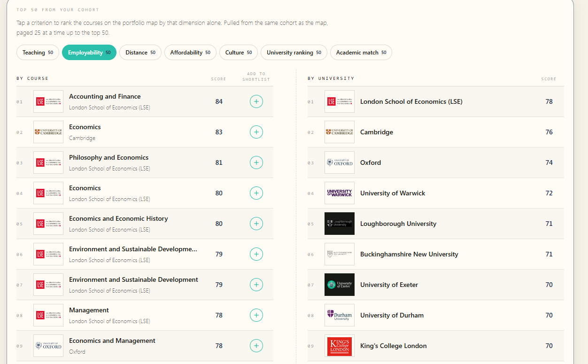The image size is (588, 364).
Task: Open Loughborough University row
Action: coord(436,224)
